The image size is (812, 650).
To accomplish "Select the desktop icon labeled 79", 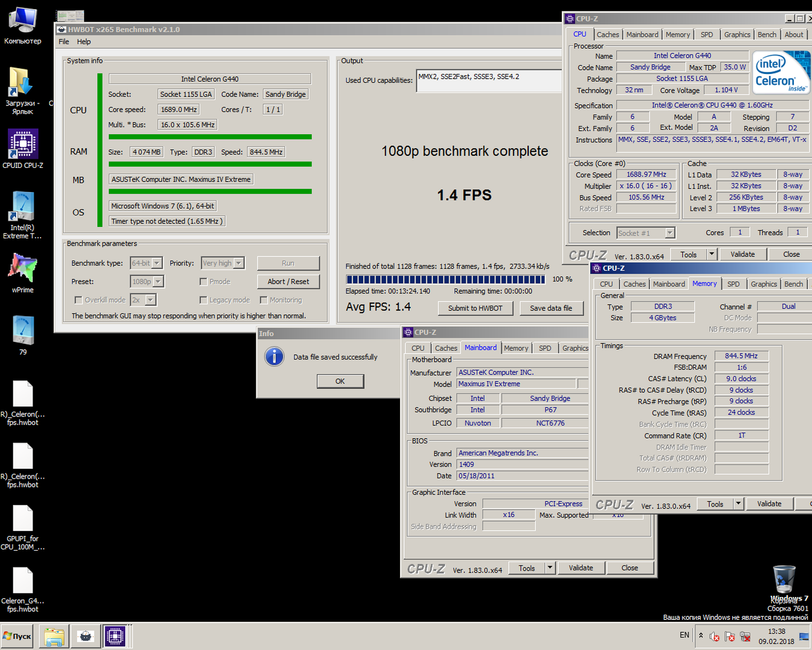I will [23, 335].
